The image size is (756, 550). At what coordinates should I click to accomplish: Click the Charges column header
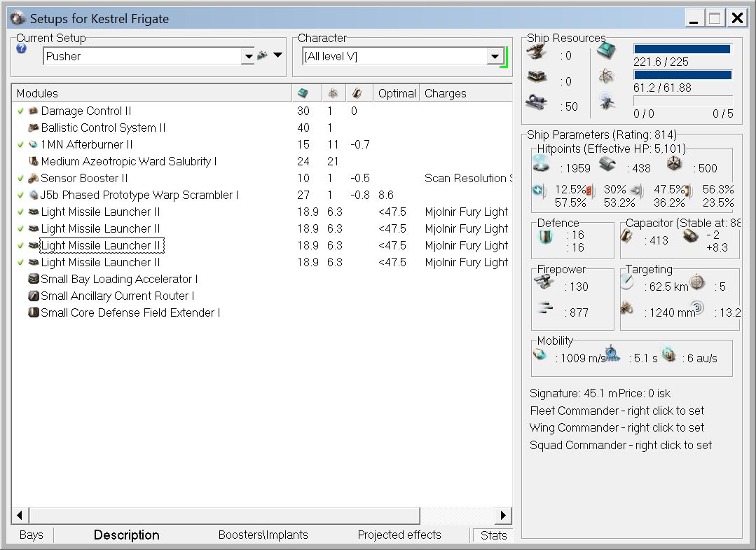[x=446, y=93]
